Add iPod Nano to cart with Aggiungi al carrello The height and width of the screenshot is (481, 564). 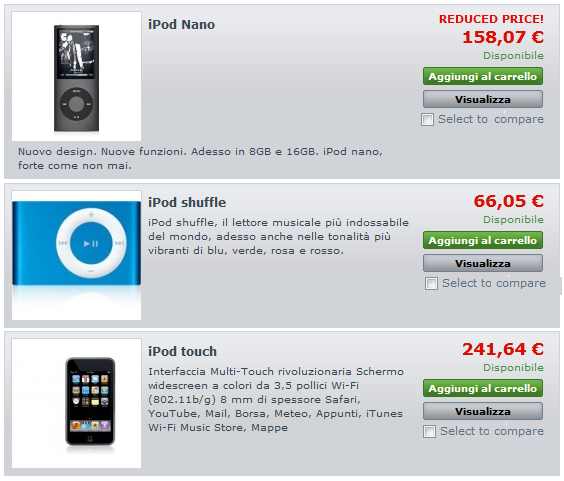click(483, 76)
